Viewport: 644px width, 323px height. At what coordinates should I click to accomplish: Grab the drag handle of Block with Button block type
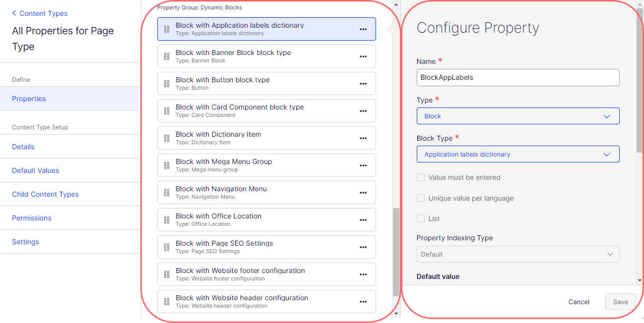point(167,84)
